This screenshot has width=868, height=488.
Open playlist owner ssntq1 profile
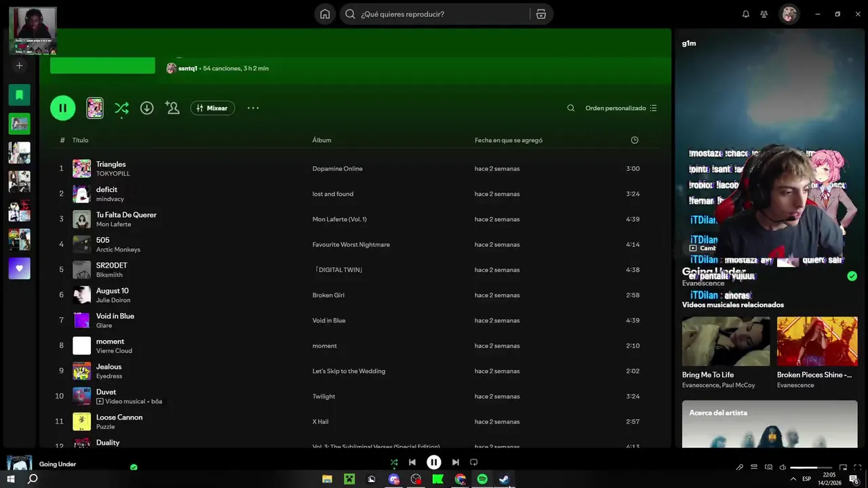[x=187, y=68]
